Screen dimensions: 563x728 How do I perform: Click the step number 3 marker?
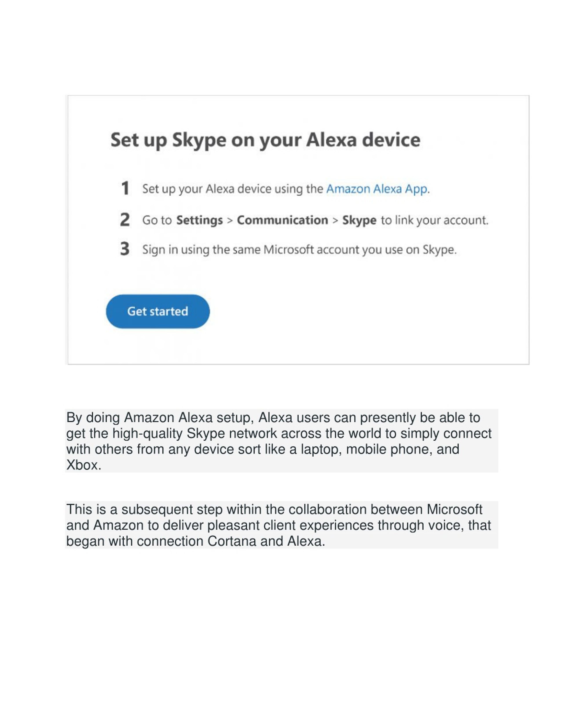125,249
